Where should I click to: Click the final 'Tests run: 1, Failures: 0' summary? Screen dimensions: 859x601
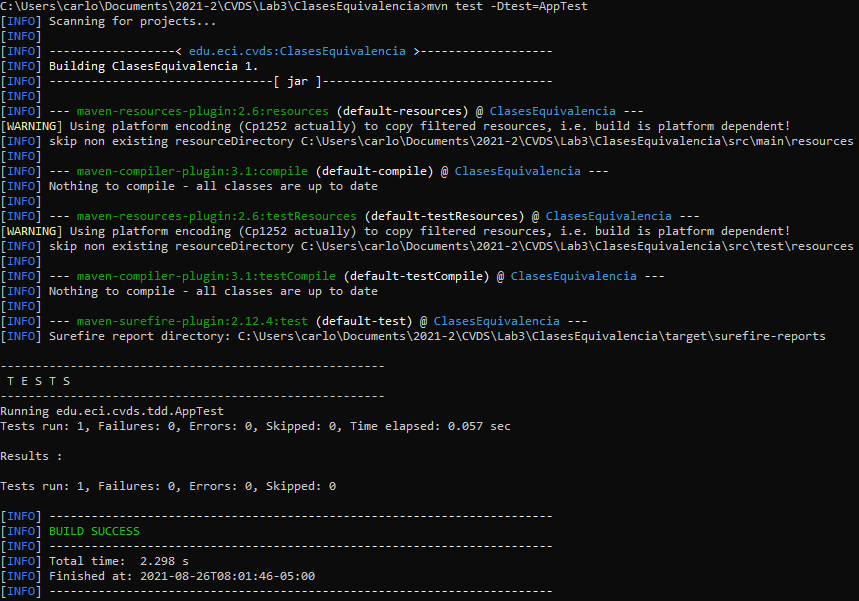coord(168,486)
